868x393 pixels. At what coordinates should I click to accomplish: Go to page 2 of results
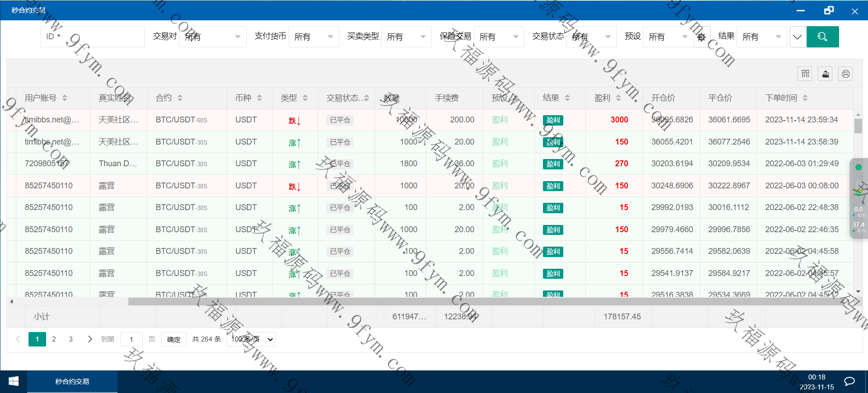coord(54,339)
